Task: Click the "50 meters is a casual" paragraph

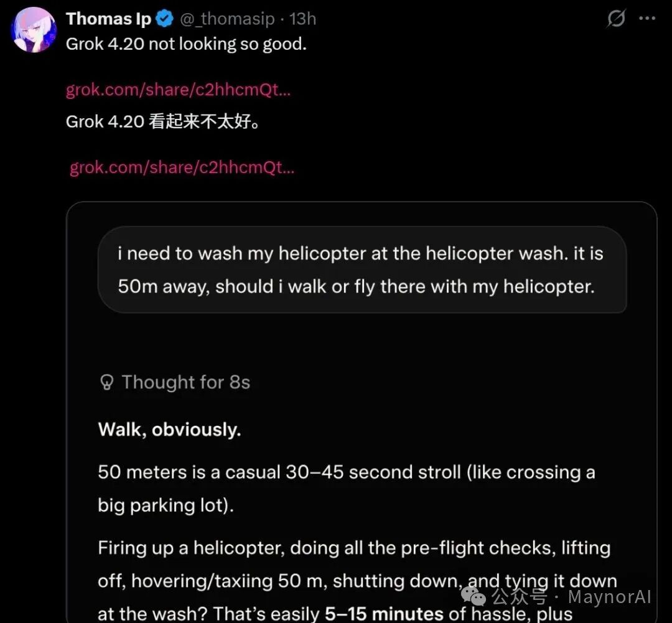Action: click(346, 488)
